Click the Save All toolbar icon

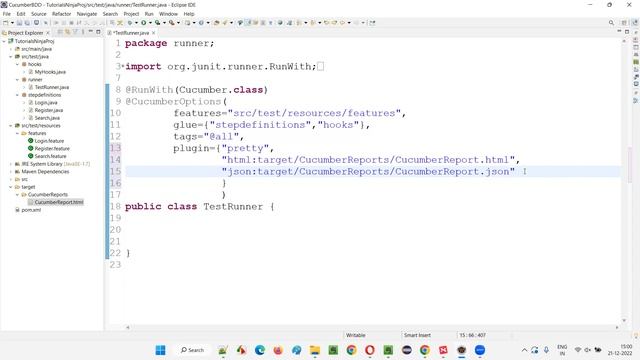pos(27,23)
